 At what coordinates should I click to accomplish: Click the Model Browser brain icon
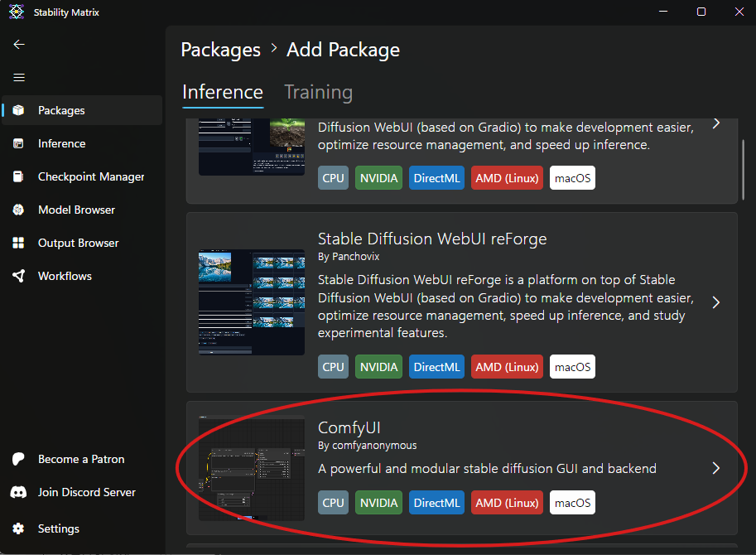click(x=18, y=210)
